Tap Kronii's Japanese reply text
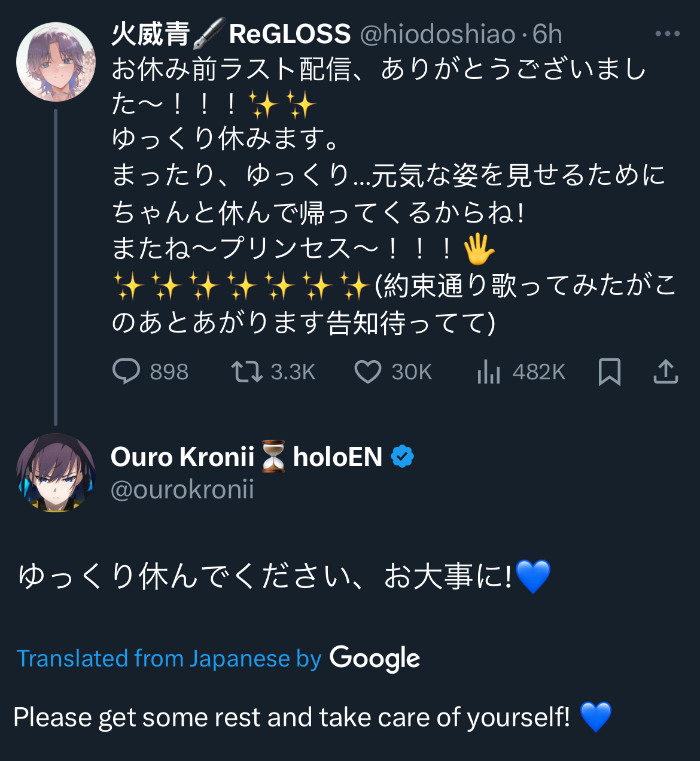Image resolution: width=700 pixels, height=761 pixels. pyautogui.click(x=284, y=576)
